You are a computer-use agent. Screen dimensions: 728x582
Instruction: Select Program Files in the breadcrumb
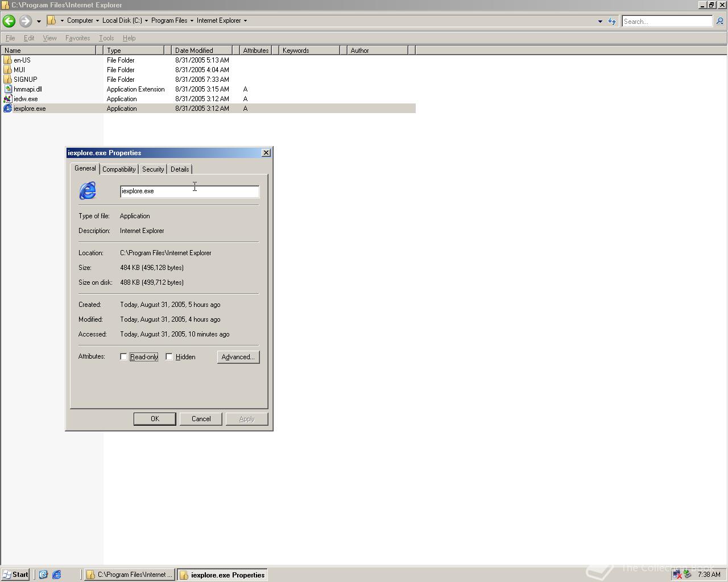(169, 20)
